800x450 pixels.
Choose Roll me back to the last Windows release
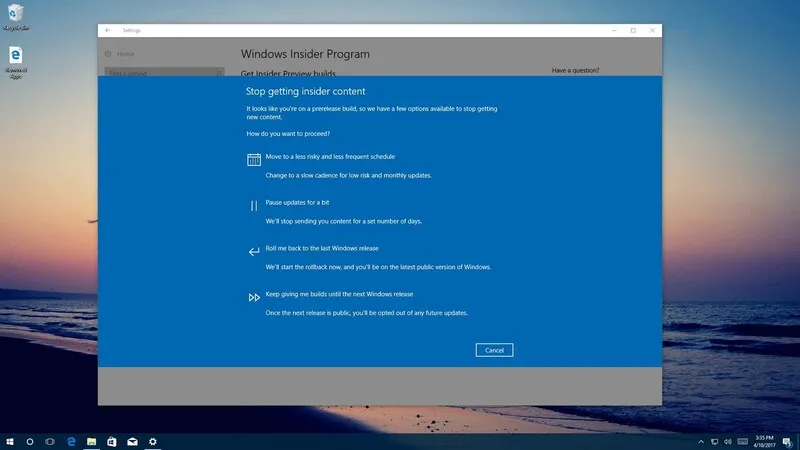(322, 248)
